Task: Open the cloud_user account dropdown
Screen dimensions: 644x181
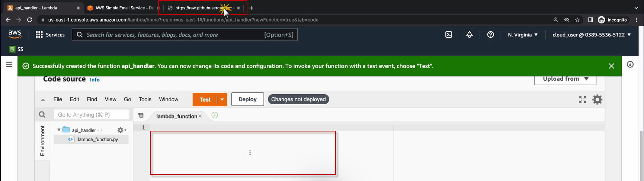Action: [592, 35]
